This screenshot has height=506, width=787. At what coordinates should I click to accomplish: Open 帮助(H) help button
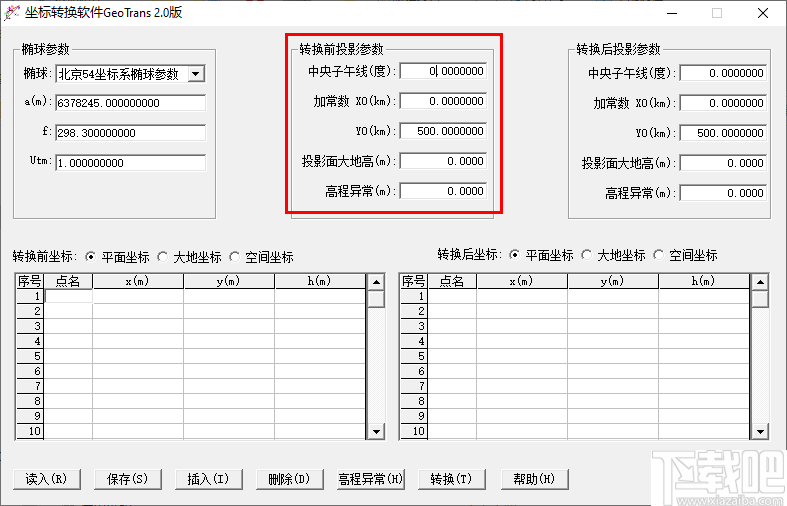[x=535, y=479]
